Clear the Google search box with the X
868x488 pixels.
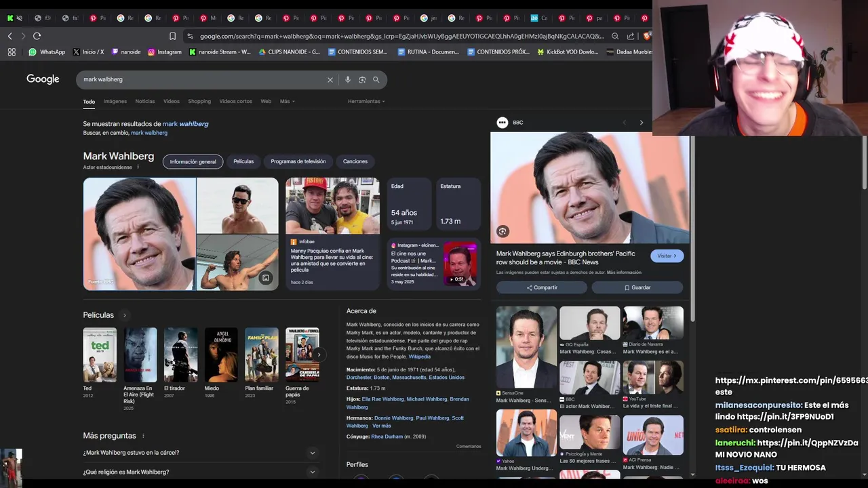pos(330,80)
